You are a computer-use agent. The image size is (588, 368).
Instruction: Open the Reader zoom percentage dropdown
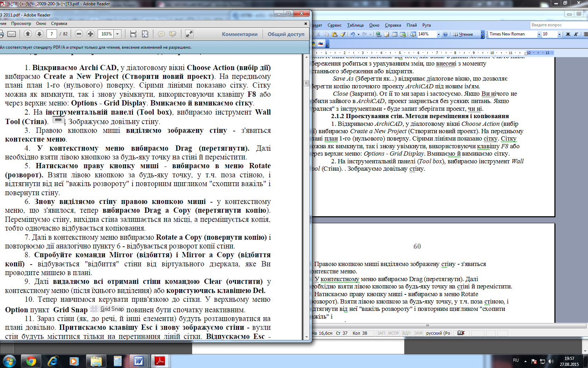coord(118,34)
